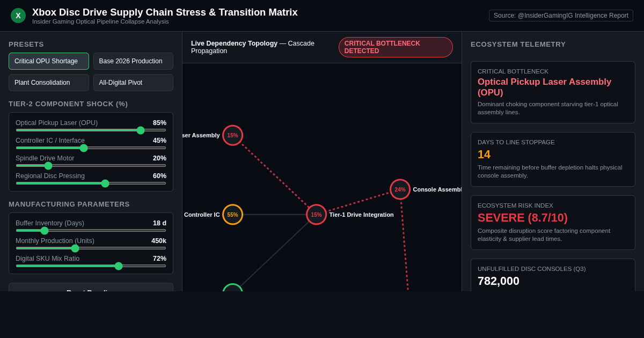Click the Optical Pickup Laser Assembly (OPU) heading
644x338 pixels.
click(x=544, y=87)
